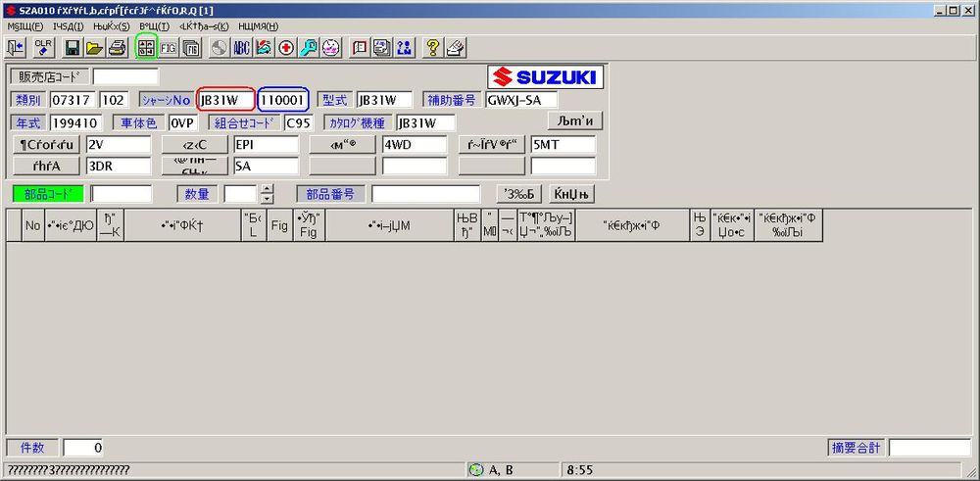Screen dimensions: 980x481
Task: Click the chassis number field showing 110001
Action: 284,99
